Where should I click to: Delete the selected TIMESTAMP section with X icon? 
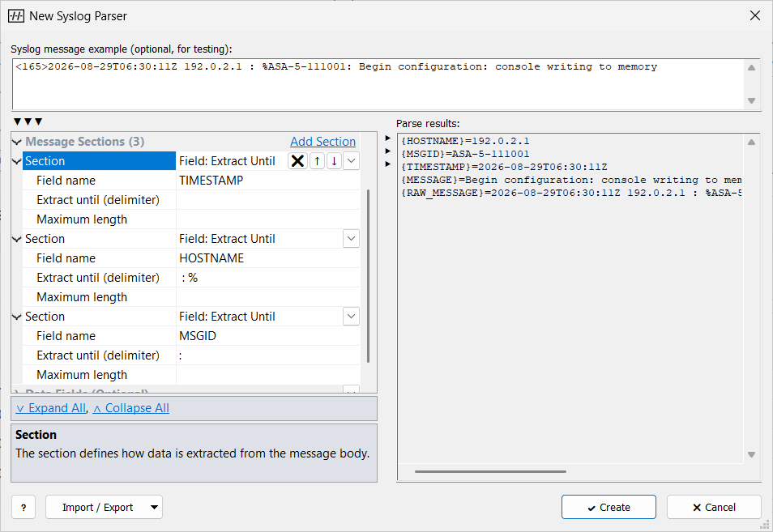(x=297, y=161)
